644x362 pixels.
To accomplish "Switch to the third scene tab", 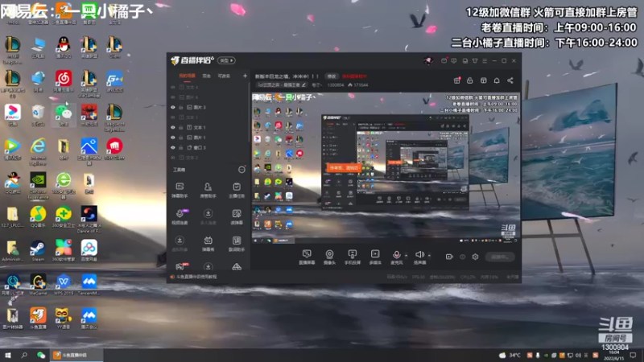I will (224, 76).
